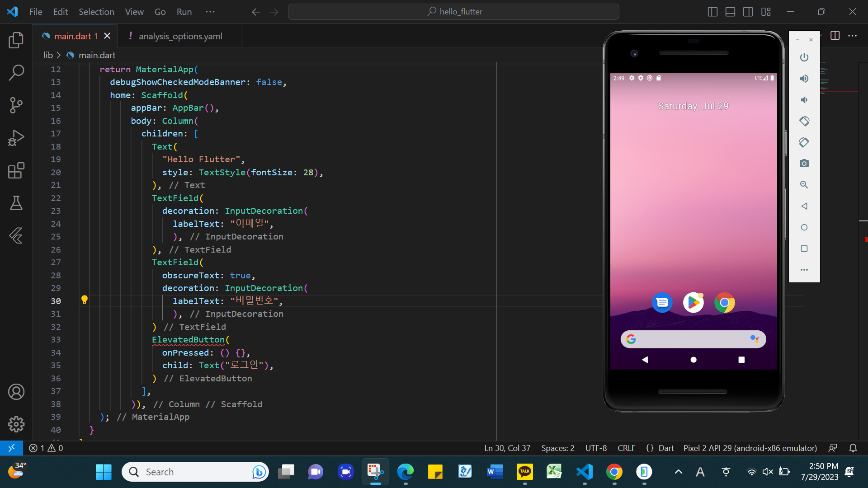Click the lightbulb code action on line 30

(x=84, y=300)
